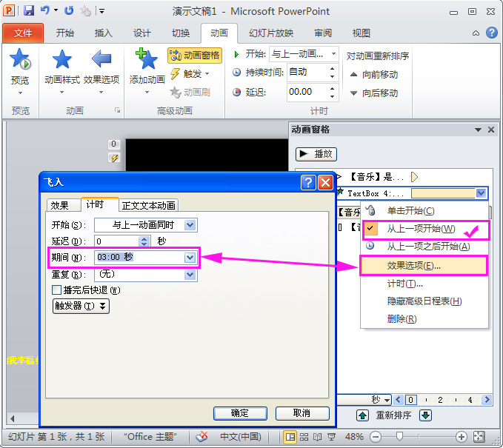The height and width of the screenshot is (448, 503).
Task: Open the TextBox 4 item dropdown arrow
Action: point(481,193)
